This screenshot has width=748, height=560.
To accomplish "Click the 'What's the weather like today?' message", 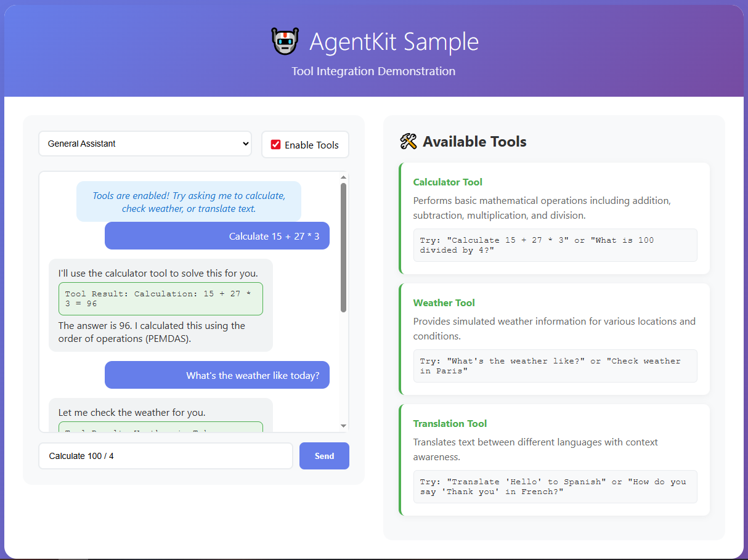I will (217, 375).
